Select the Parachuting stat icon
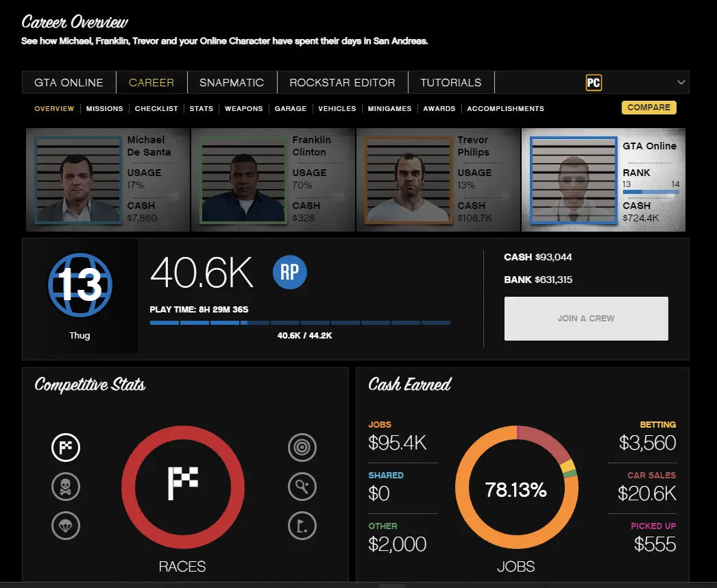The image size is (717, 588). (66, 526)
